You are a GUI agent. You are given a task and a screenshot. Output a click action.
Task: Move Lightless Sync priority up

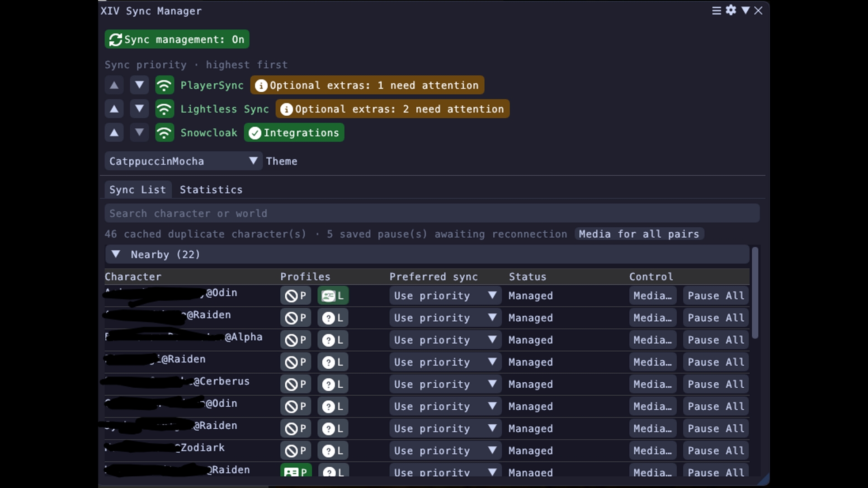pos(114,109)
